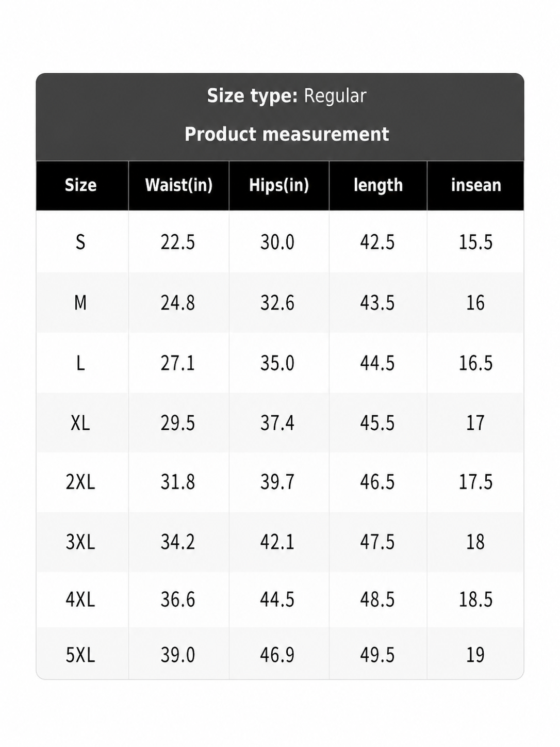560x747 pixels.
Task: Select the Waist(in) column header
Action: (x=179, y=185)
